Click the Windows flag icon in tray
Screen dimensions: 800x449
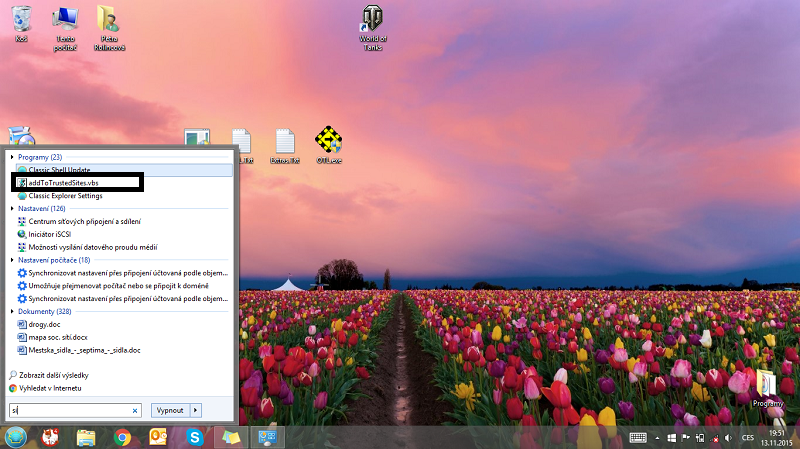pos(671,438)
